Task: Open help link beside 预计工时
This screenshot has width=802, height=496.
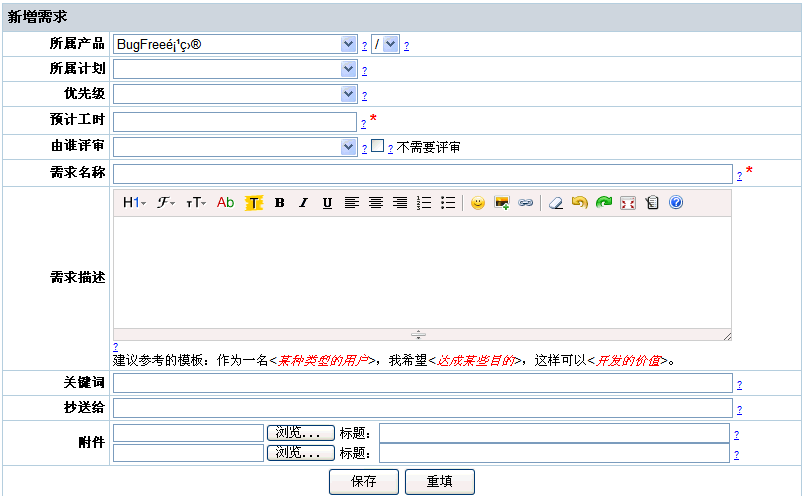Action: tap(363, 124)
